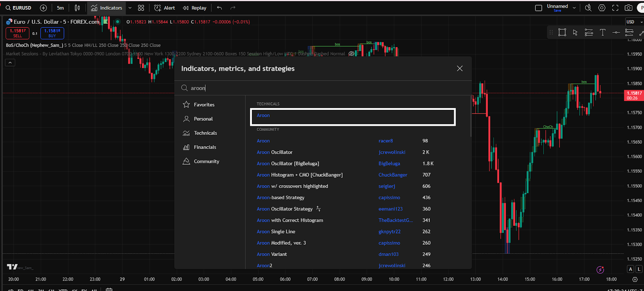The width and height of the screenshot is (644, 291).
Task: Select the text T drawing tool
Action: tap(603, 33)
